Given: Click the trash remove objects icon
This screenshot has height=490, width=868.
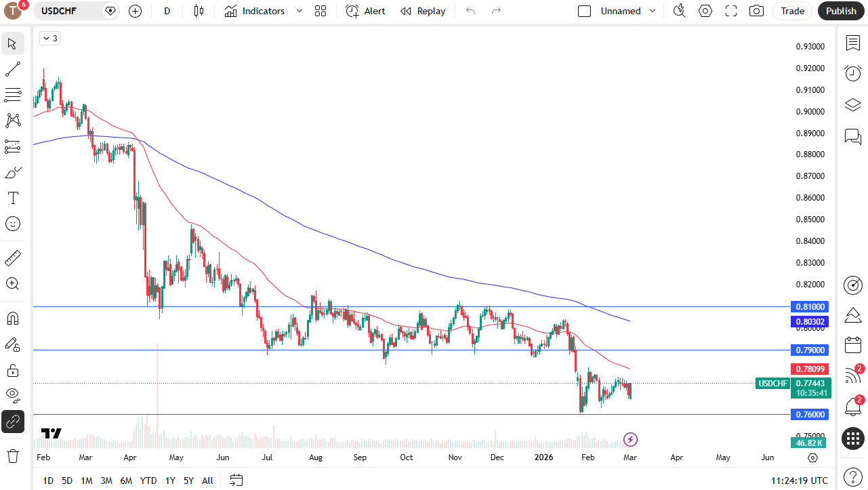Looking at the screenshot, I should tap(12, 455).
